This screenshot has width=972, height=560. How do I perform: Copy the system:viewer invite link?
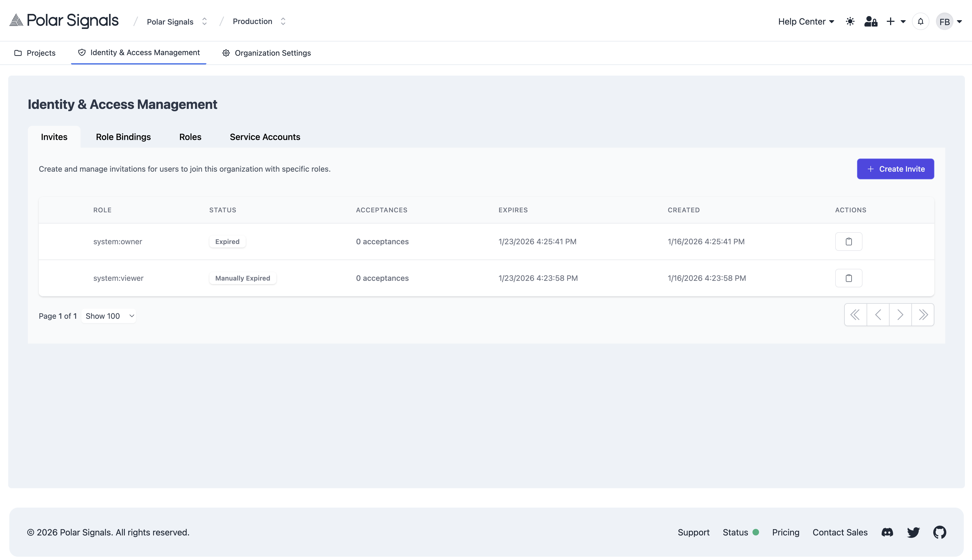coord(849,278)
